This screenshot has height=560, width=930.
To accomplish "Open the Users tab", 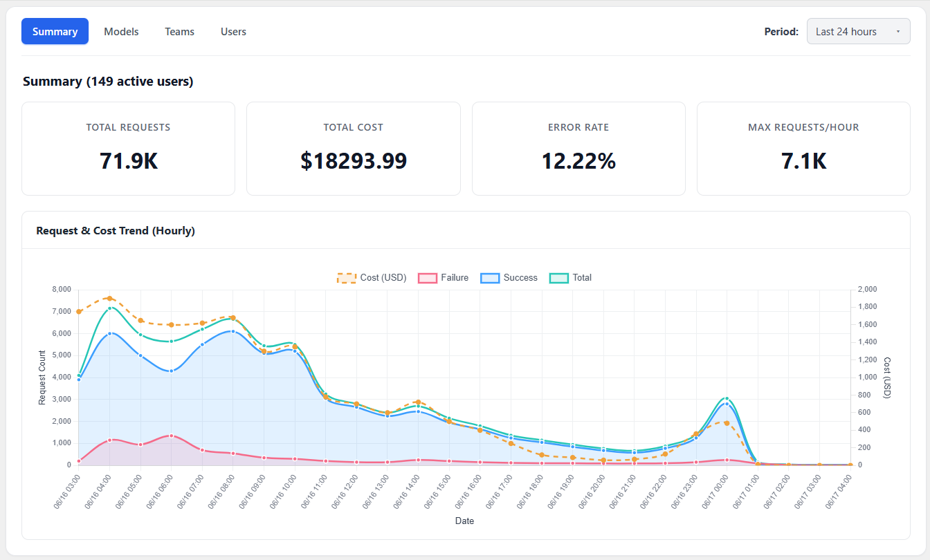I will pos(233,31).
